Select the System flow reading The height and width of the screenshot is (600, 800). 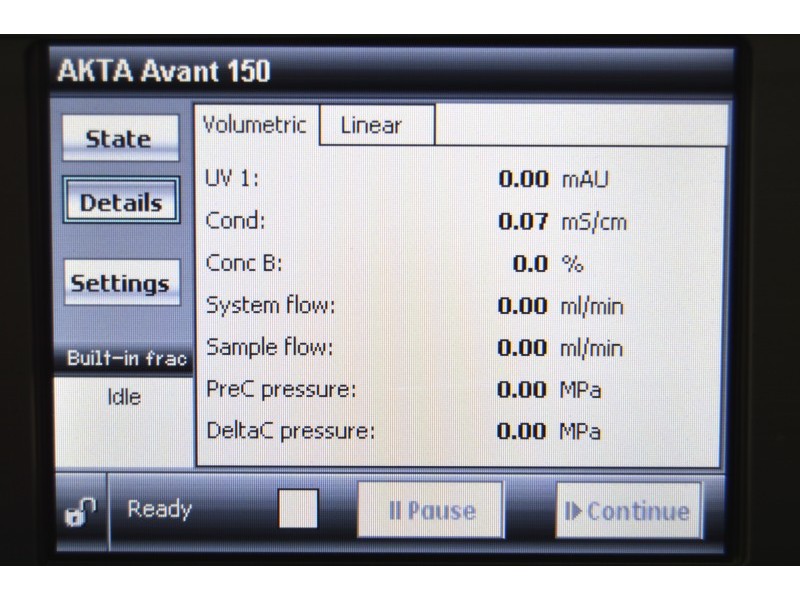pos(415,306)
